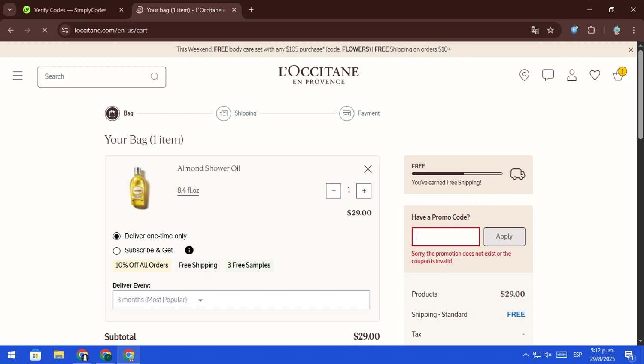Image resolution: width=644 pixels, height=364 pixels.
Task: Click the Apply promo code button
Action: pos(504,237)
